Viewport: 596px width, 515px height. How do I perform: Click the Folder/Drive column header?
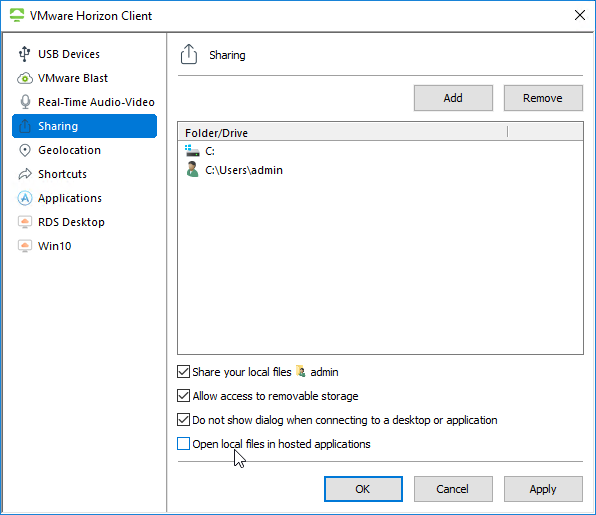[342, 133]
